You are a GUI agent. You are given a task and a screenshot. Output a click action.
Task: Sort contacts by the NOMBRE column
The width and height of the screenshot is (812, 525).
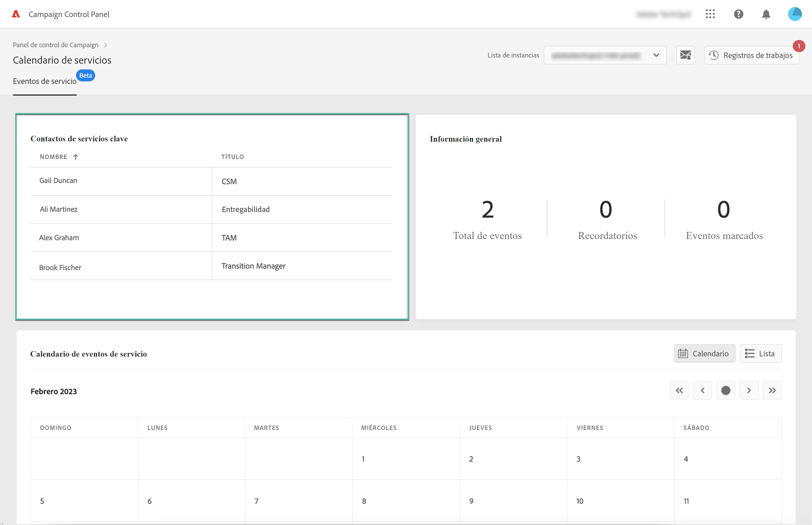point(53,157)
